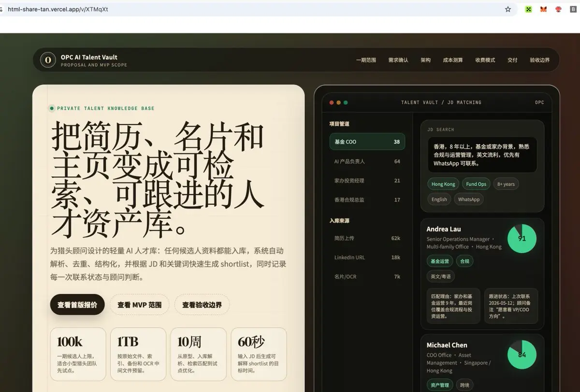Open the 收费模式 nav item
This screenshot has height=392, width=580.
(x=485, y=60)
